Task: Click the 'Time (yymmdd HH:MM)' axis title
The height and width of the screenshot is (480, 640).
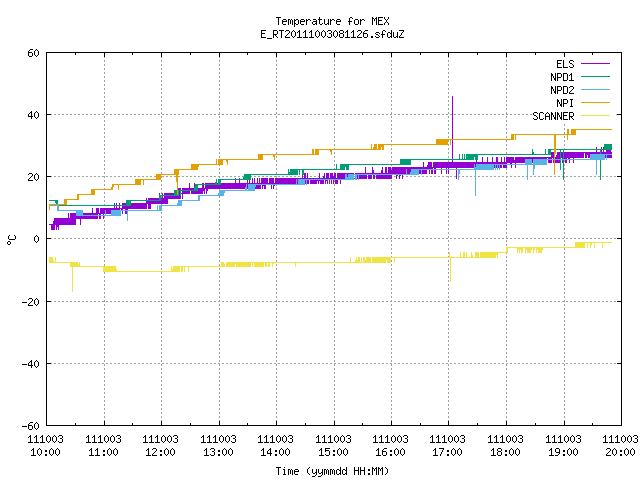Action: click(x=332, y=471)
